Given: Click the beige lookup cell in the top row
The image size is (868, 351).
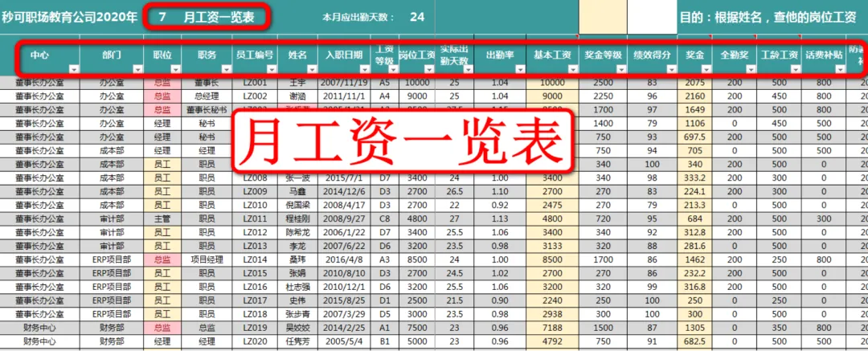Looking at the screenshot, I should coord(603,17).
